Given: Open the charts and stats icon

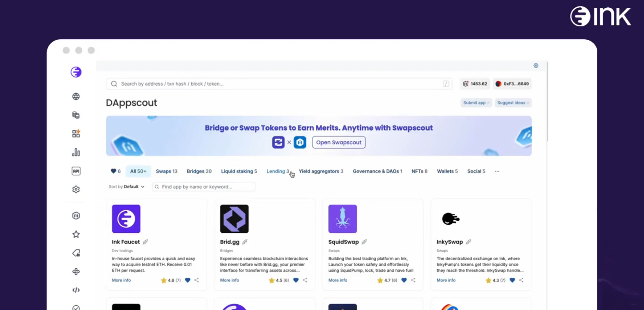Looking at the screenshot, I should 76,152.
